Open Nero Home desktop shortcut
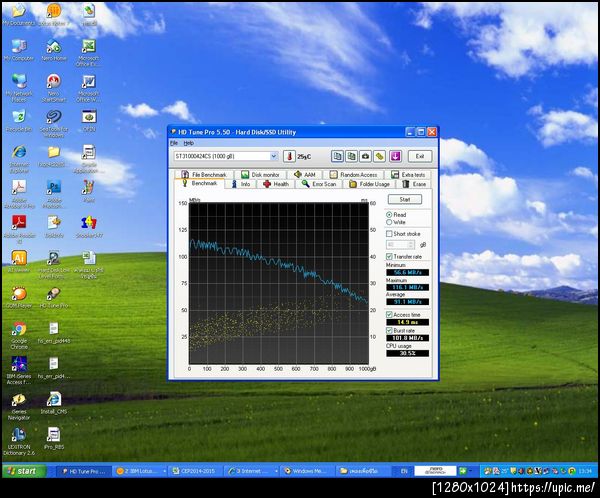This screenshot has width=600, height=498. (54, 50)
